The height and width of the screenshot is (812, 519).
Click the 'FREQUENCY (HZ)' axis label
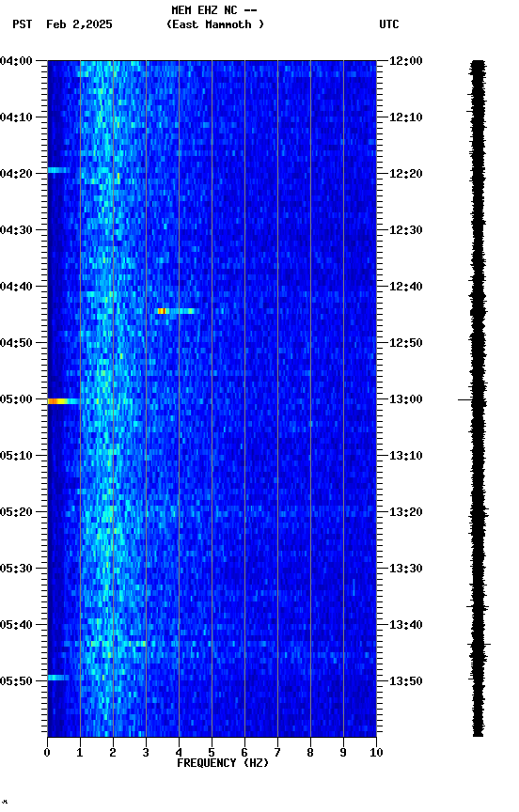223,763
